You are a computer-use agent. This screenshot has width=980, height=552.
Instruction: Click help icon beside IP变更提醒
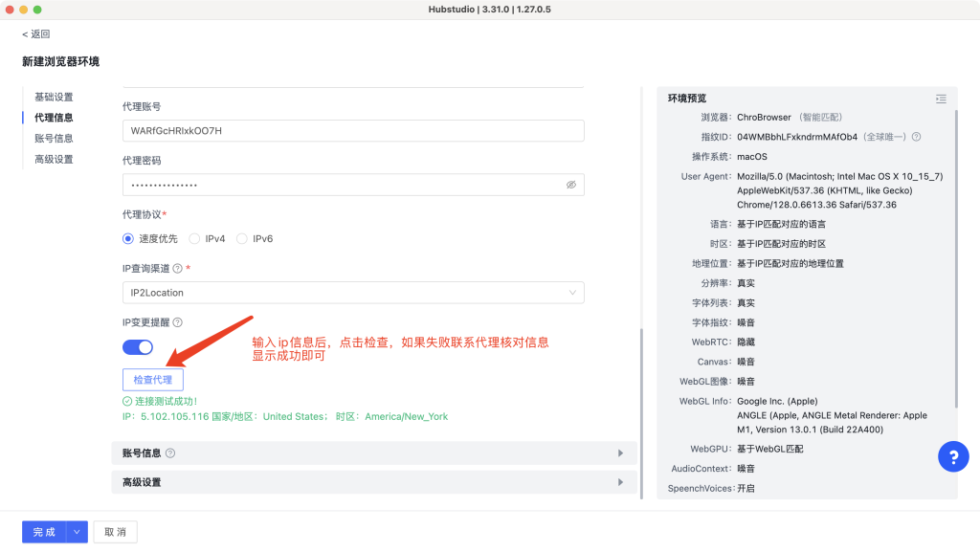(177, 323)
